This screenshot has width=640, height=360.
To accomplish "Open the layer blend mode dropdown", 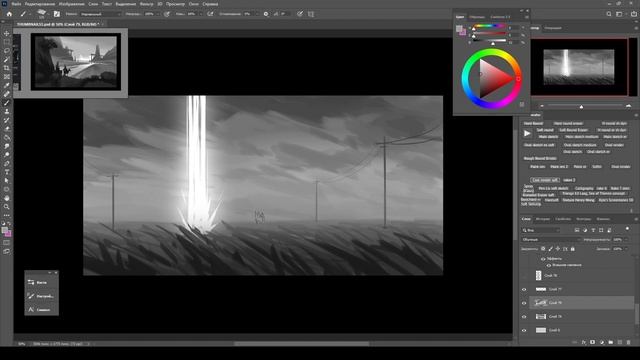I will [x=551, y=240].
